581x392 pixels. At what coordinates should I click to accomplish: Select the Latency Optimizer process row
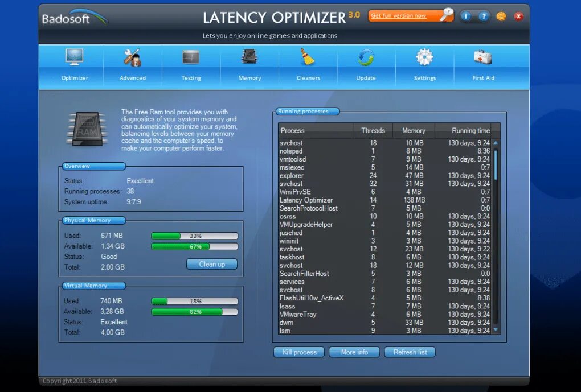point(384,200)
